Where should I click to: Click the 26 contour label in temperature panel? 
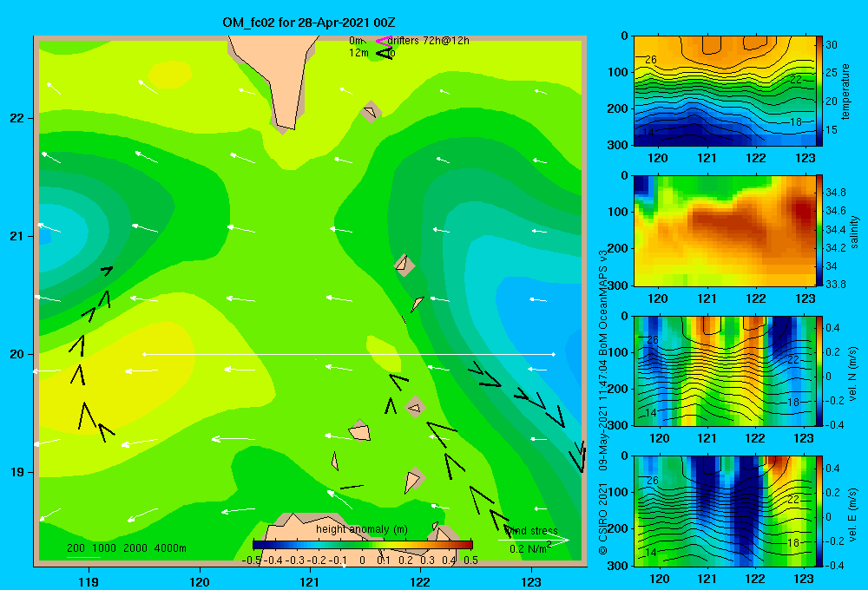pyautogui.click(x=651, y=59)
